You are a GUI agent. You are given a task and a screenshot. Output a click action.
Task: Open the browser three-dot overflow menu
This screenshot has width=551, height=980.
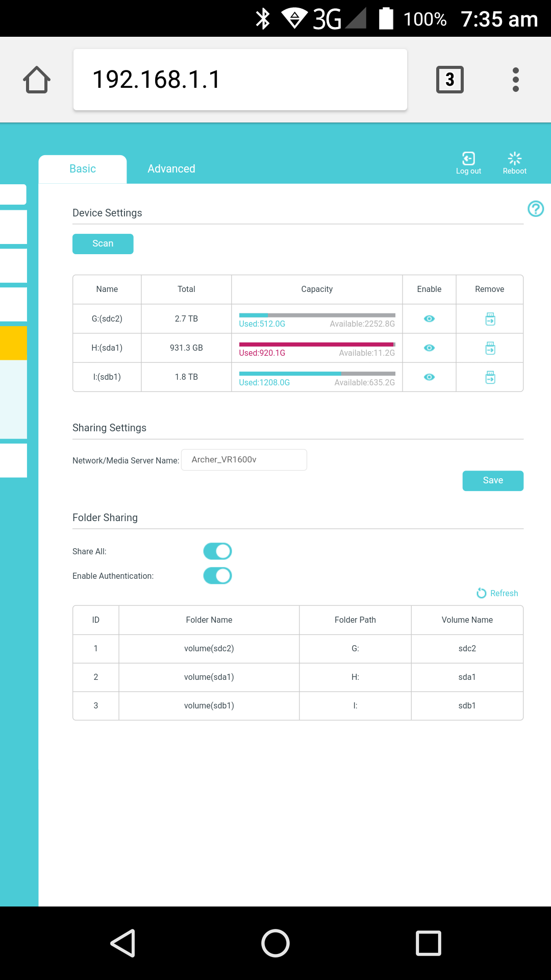coord(515,80)
